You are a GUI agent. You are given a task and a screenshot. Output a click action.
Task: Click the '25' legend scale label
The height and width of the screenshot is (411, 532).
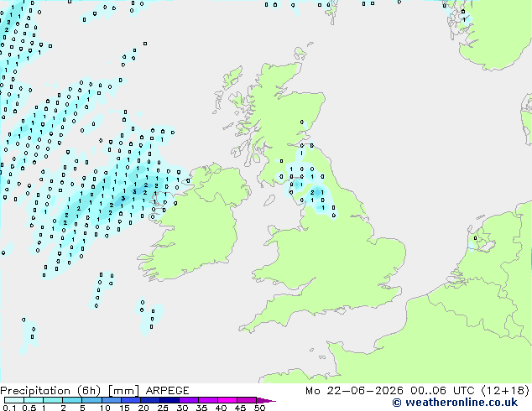[x=163, y=408]
